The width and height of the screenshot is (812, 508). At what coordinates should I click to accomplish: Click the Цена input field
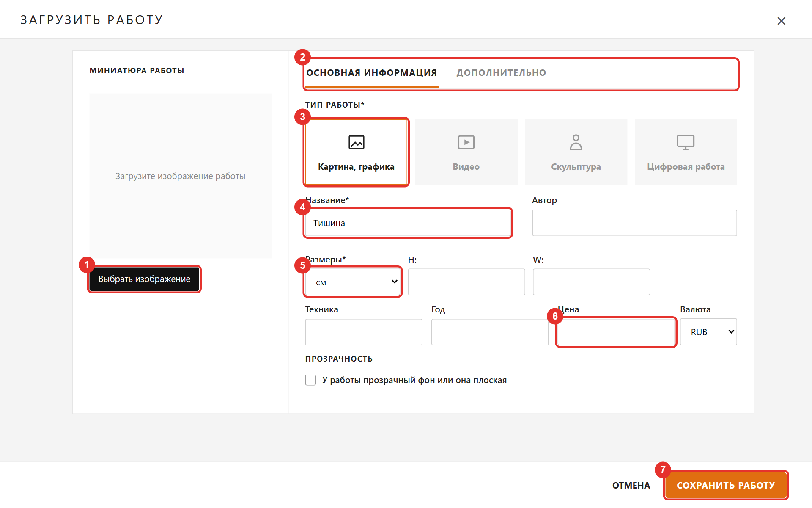point(616,332)
